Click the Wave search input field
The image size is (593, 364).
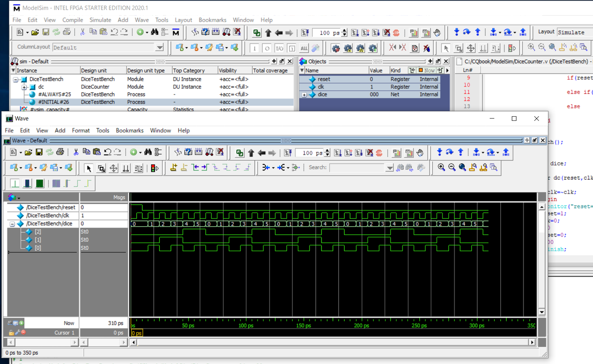pyautogui.click(x=357, y=168)
